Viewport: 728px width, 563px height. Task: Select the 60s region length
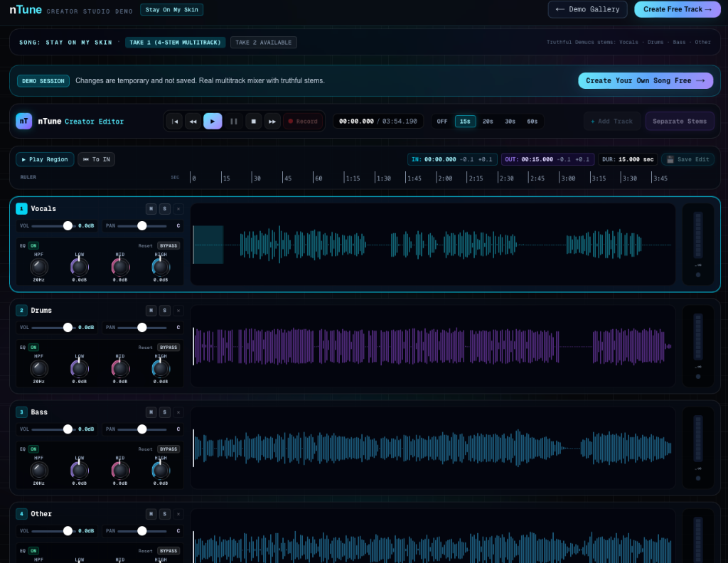click(x=532, y=121)
